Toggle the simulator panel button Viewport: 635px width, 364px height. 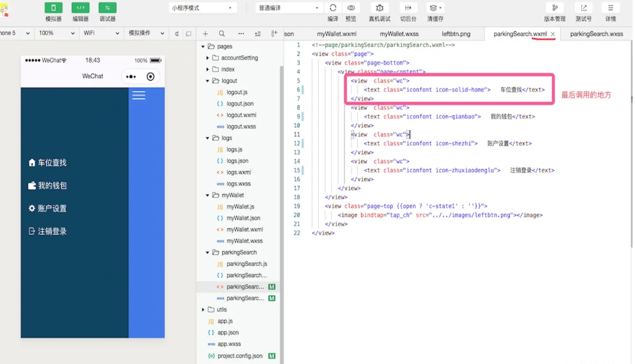click(x=53, y=8)
